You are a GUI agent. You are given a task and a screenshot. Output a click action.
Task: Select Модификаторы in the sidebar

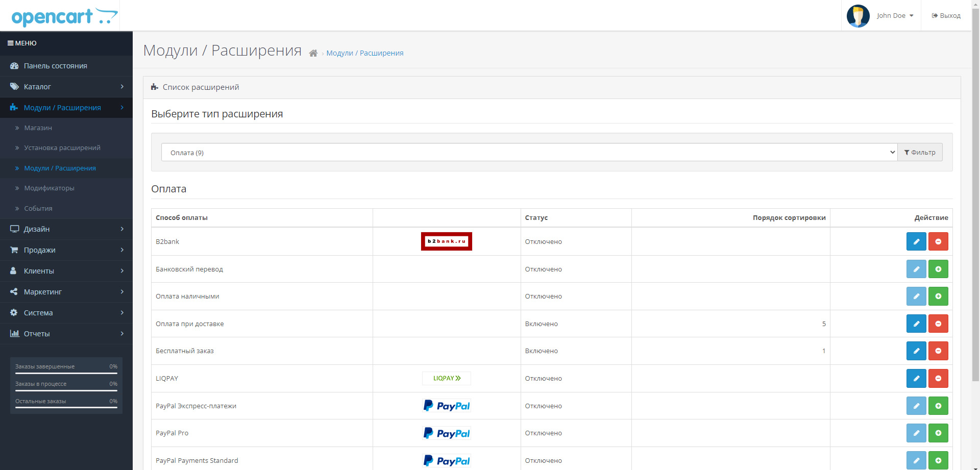49,188
